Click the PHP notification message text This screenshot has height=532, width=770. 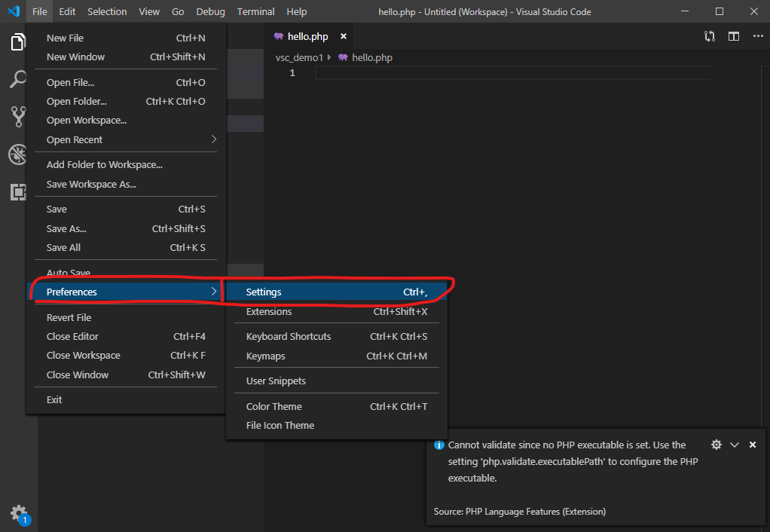(x=573, y=461)
